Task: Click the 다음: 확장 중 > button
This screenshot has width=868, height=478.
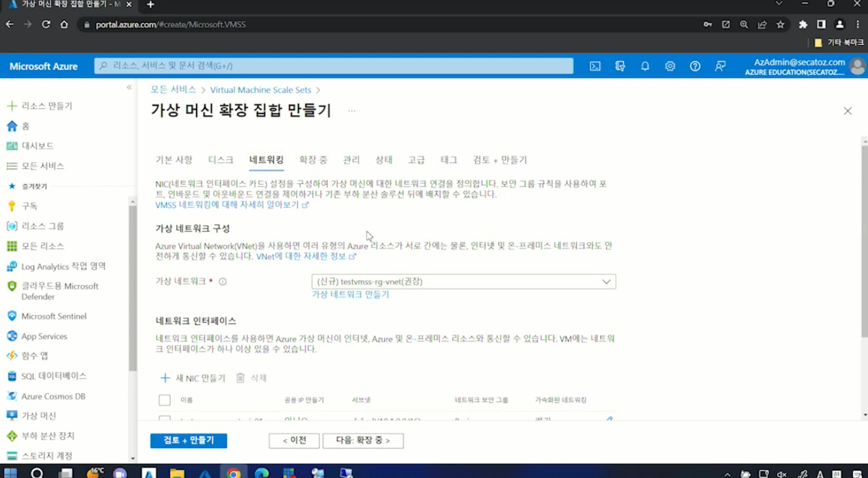Action: click(x=363, y=440)
